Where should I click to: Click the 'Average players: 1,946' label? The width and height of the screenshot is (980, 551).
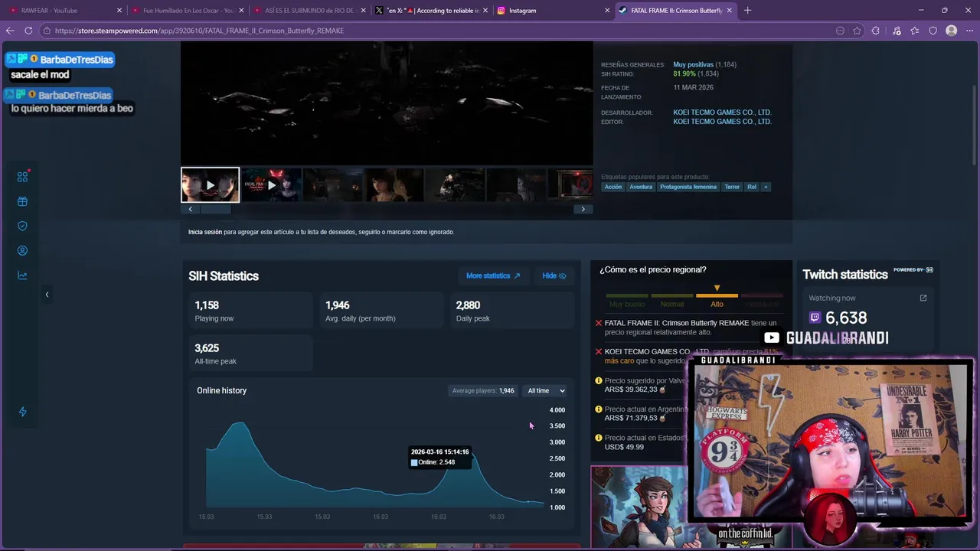click(483, 391)
